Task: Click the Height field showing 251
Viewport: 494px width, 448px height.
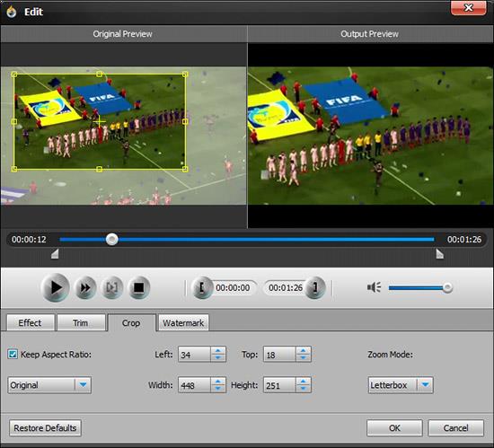Action: [x=279, y=385]
